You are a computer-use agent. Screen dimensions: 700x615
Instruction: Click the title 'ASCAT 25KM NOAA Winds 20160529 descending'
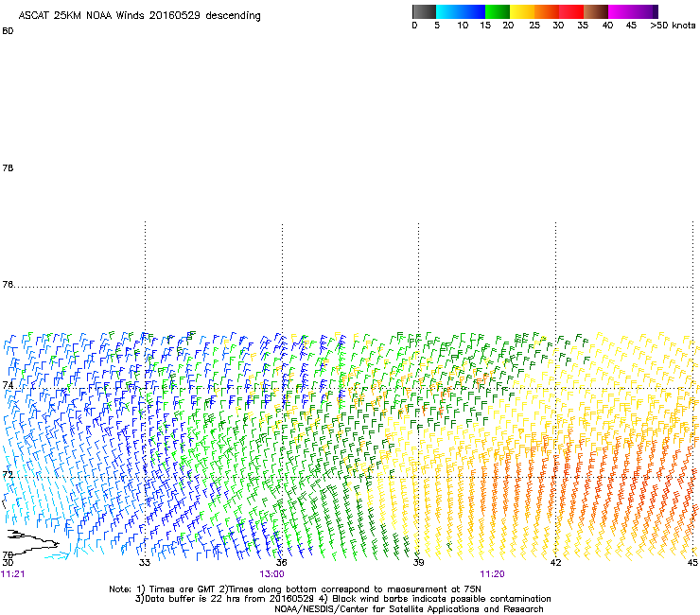pos(139,16)
